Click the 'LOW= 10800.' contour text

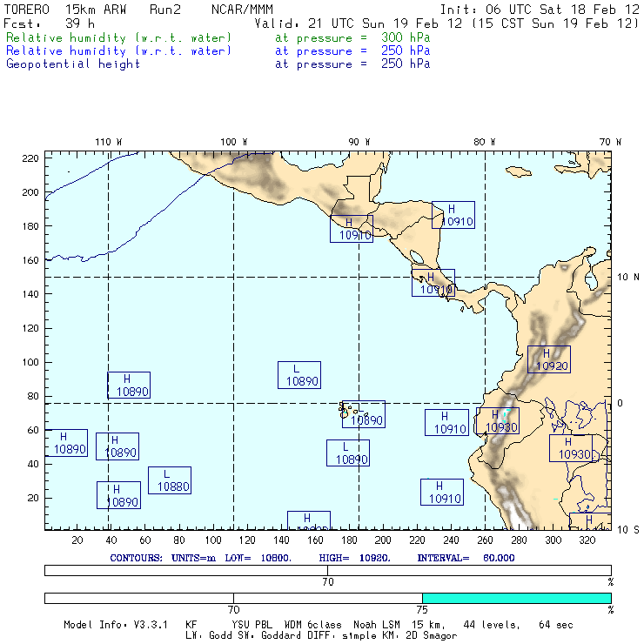click(x=258, y=558)
